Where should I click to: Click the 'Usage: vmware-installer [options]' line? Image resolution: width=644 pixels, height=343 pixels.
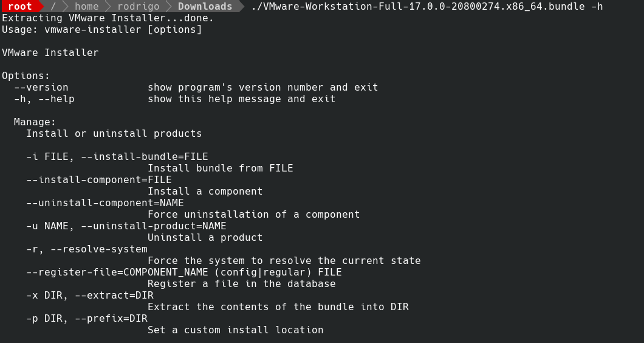(101, 29)
